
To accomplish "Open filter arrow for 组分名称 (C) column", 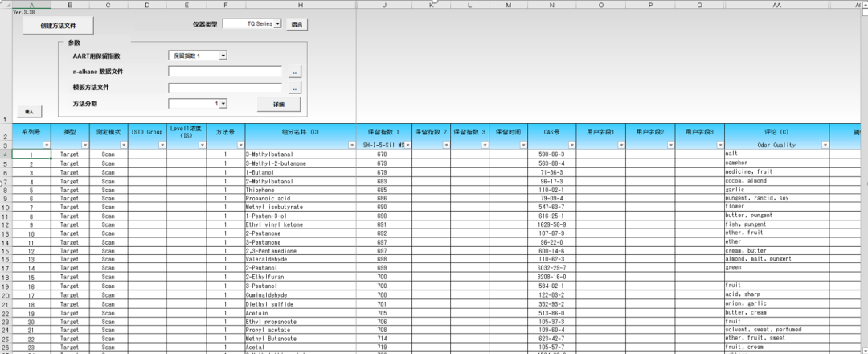I will (352, 145).
